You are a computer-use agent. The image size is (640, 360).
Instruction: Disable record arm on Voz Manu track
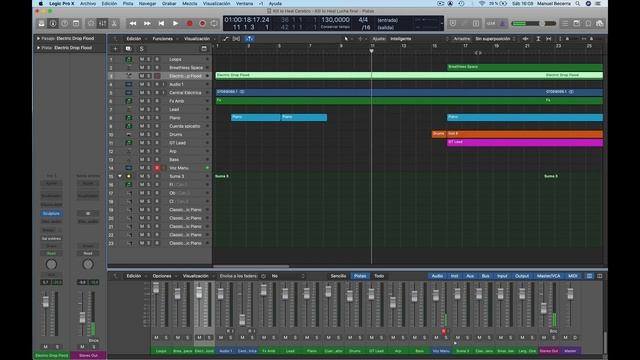(x=157, y=168)
